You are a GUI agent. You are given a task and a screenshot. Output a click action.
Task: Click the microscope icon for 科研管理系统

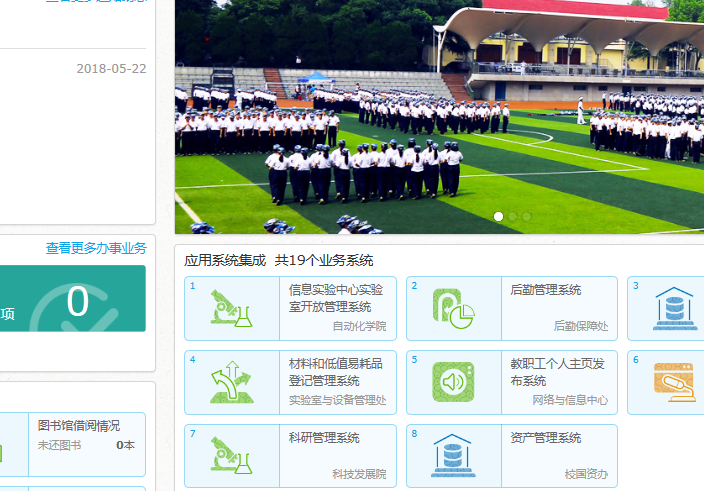point(232,456)
